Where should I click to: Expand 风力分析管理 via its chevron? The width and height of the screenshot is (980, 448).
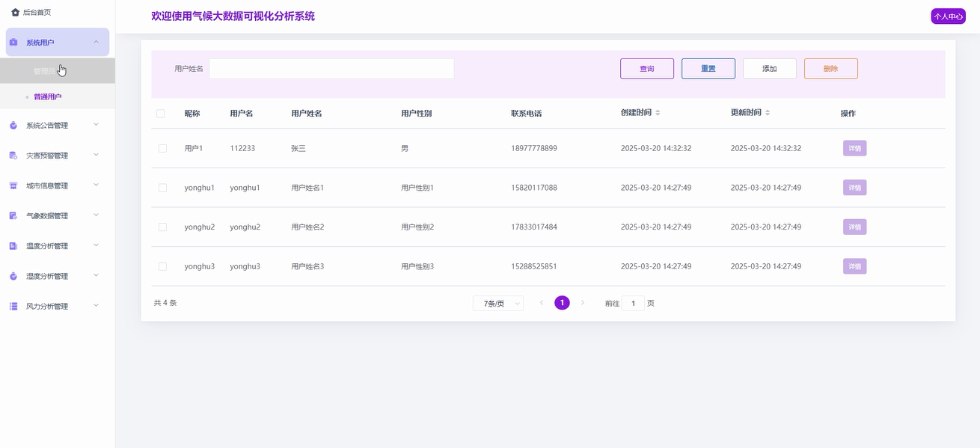pyautogui.click(x=96, y=306)
